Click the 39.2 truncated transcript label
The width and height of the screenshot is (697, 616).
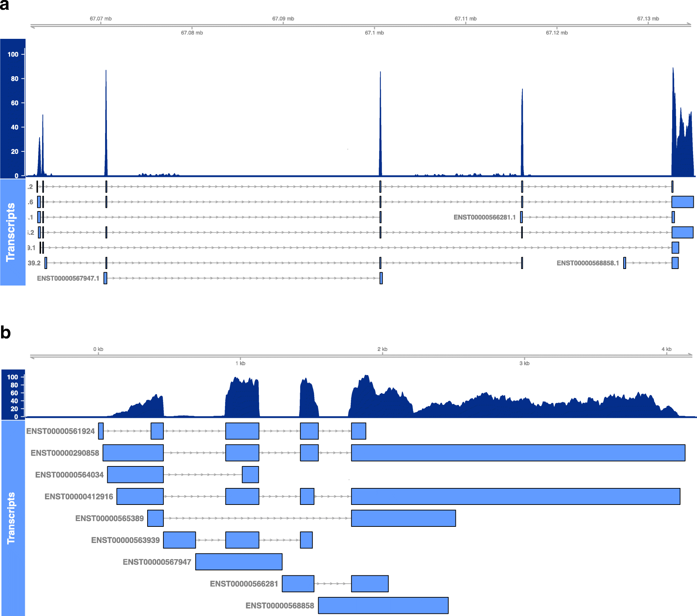(34, 263)
